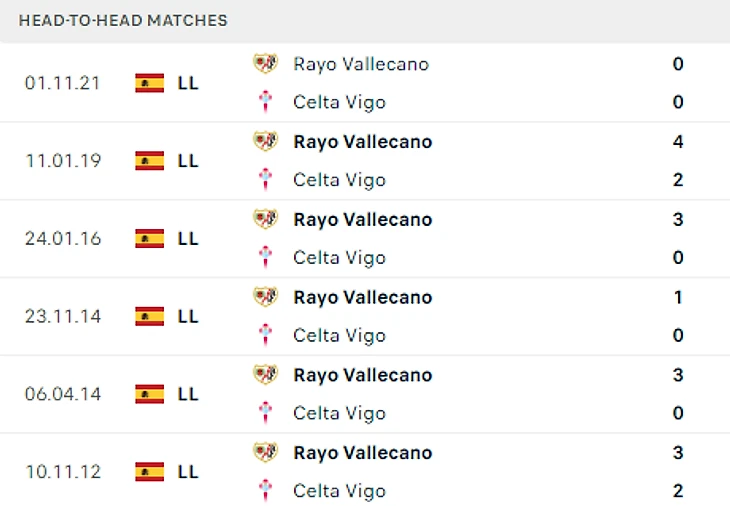This screenshot has height=506, width=730.
Task: Open Celta Vigo team link, 24.01.16 match
Action: (x=339, y=258)
